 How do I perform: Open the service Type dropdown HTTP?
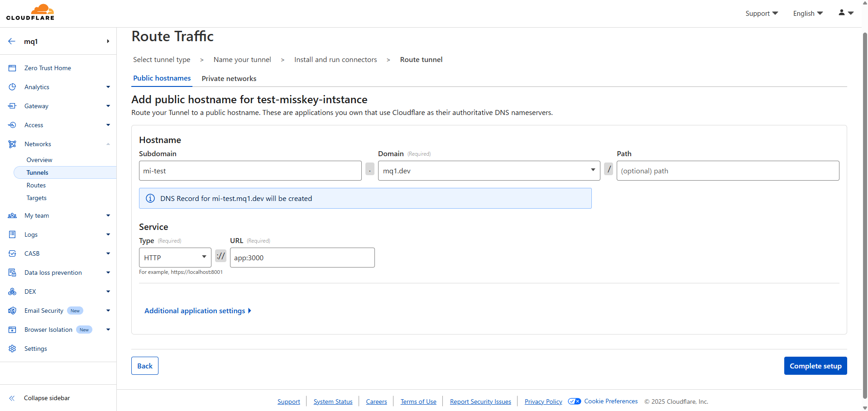pyautogui.click(x=175, y=258)
